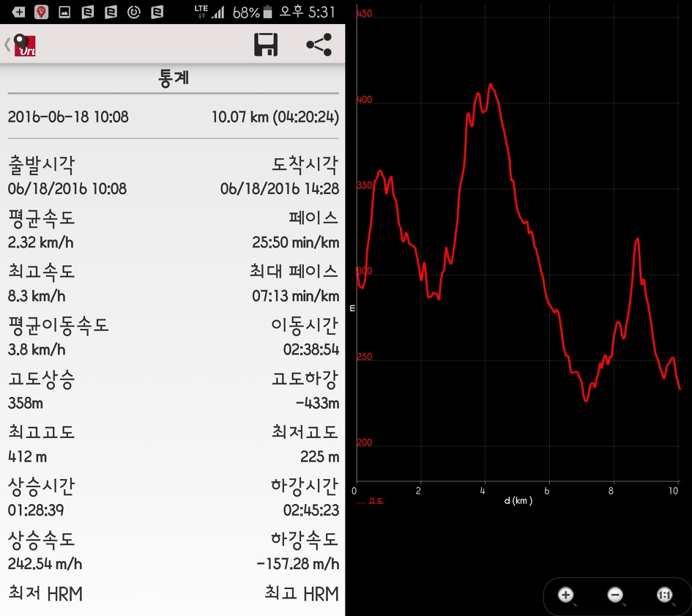Select the date text 2016-06-18 10:08
Image resolution: width=692 pixels, height=616 pixels.
(68, 117)
